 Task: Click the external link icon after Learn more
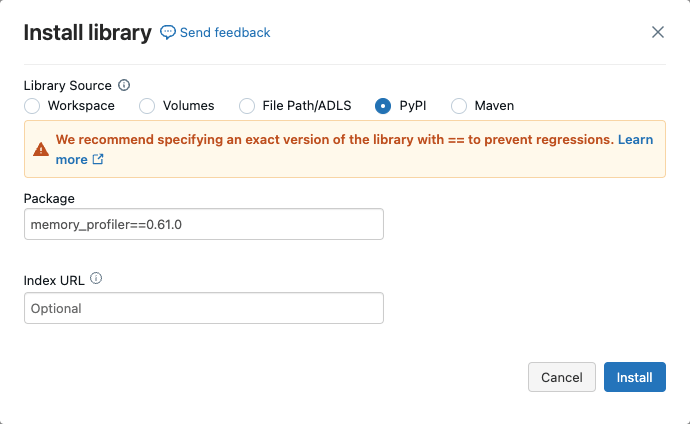click(x=98, y=160)
